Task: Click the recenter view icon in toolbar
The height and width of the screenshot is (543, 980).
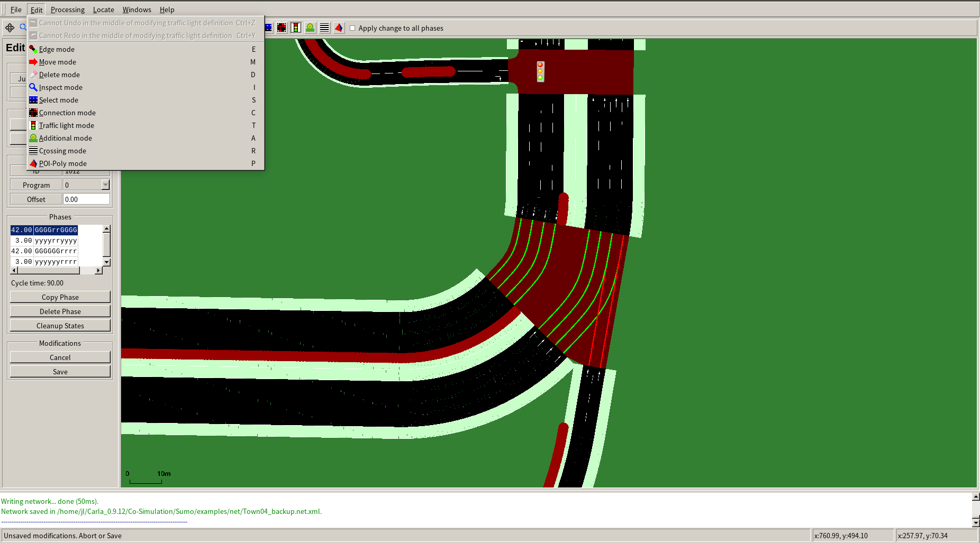Action: [x=10, y=27]
